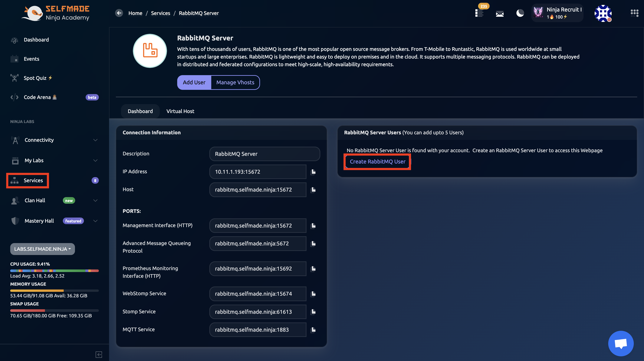Click the back arrow icon in breadcrumb
Viewport: 644px width, 361px height.
(119, 13)
